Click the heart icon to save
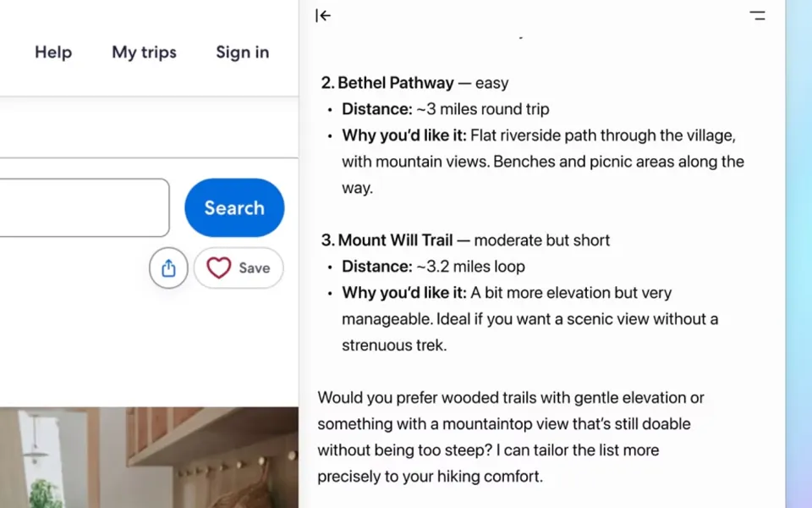 coord(219,268)
